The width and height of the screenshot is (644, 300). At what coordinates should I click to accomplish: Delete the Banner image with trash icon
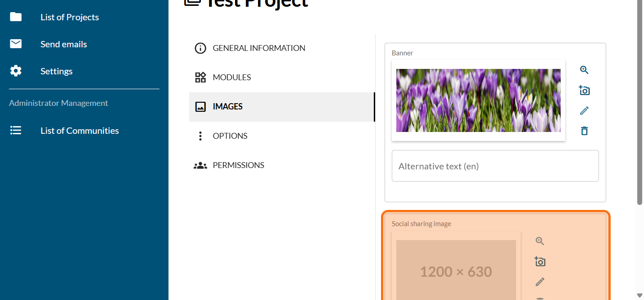(x=584, y=131)
